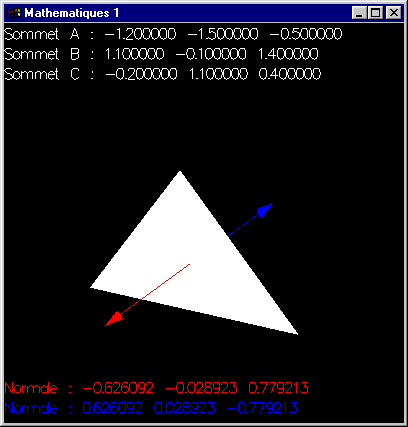Click the red Normale label
Image resolution: width=408 pixels, height=427 pixels.
[31, 388]
